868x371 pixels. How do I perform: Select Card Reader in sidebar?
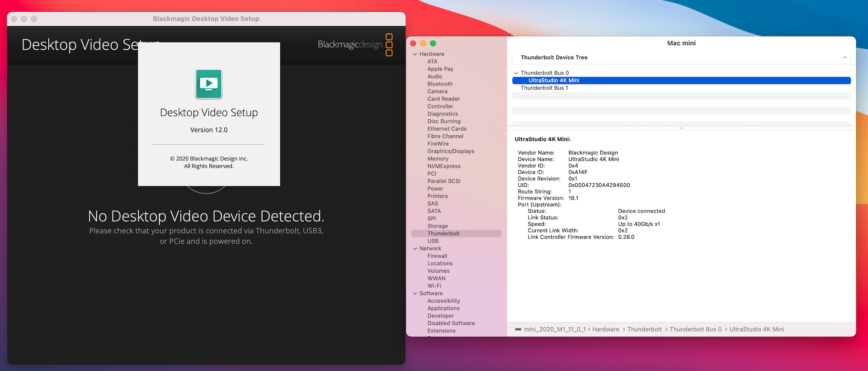click(443, 99)
